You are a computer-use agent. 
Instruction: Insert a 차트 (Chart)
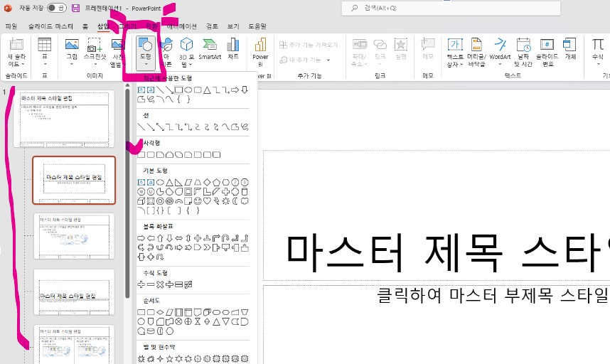click(x=233, y=49)
